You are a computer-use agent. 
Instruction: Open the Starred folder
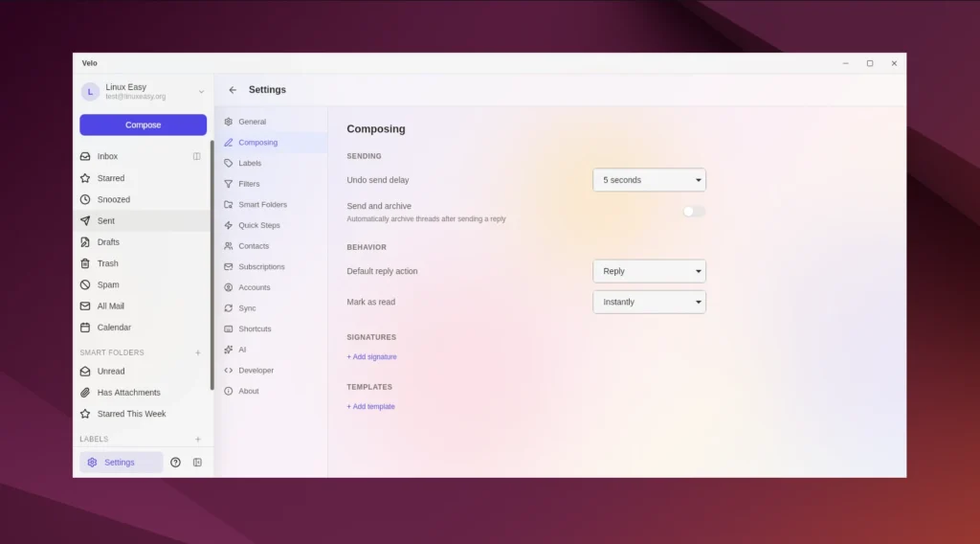pos(110,178)
